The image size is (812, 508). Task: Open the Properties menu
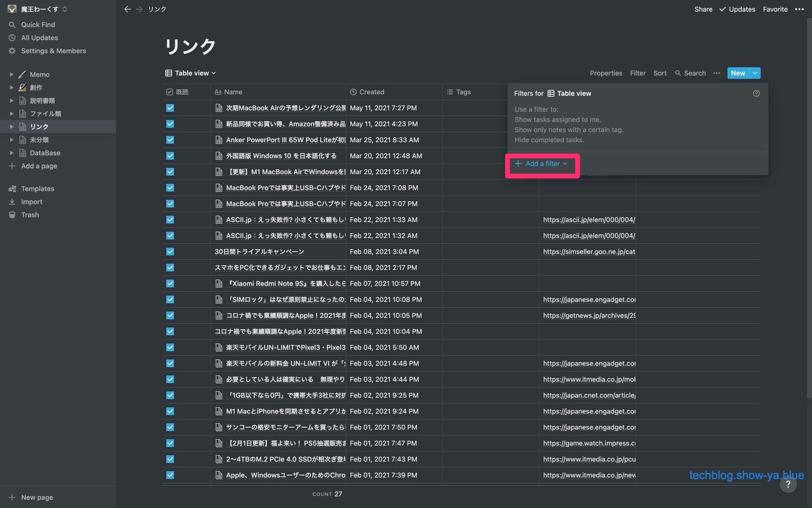click(x=606, y=73)
